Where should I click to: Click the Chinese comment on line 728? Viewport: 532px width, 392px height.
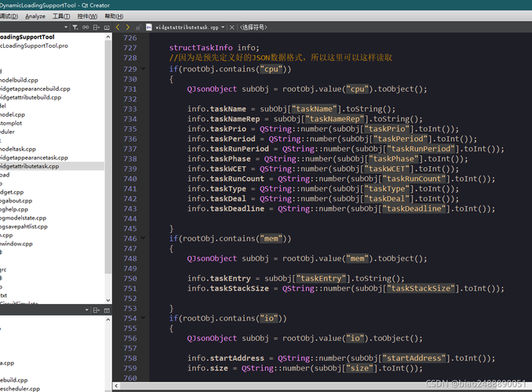[x=281, y=58]
